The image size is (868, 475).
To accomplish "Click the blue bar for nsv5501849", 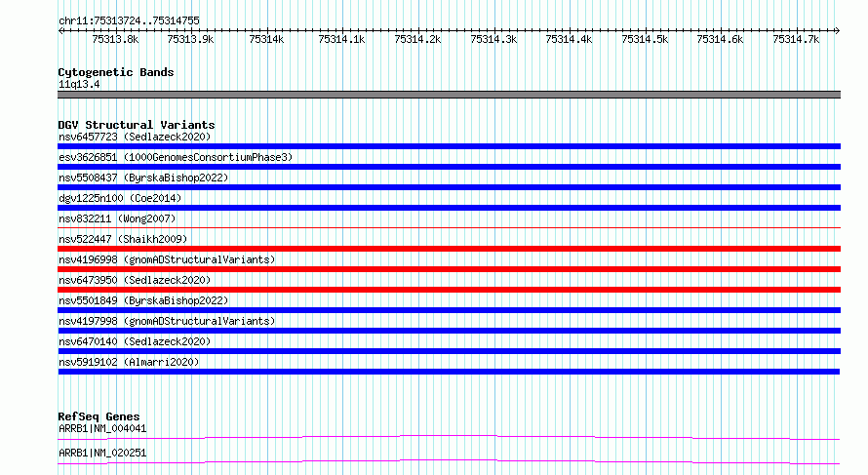I will (449, 310).
